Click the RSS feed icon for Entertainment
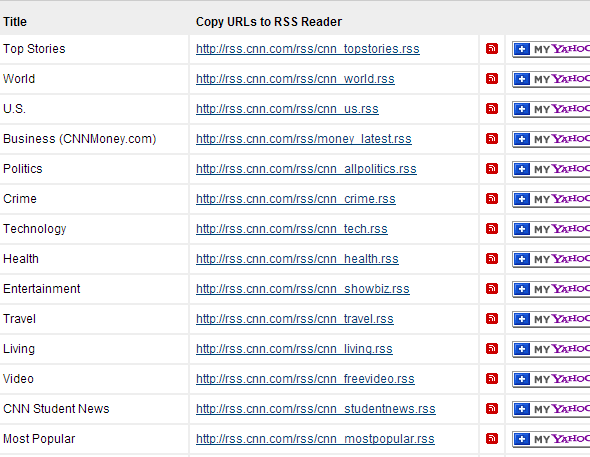The image size is (590, 457). [x=492, y=288]
